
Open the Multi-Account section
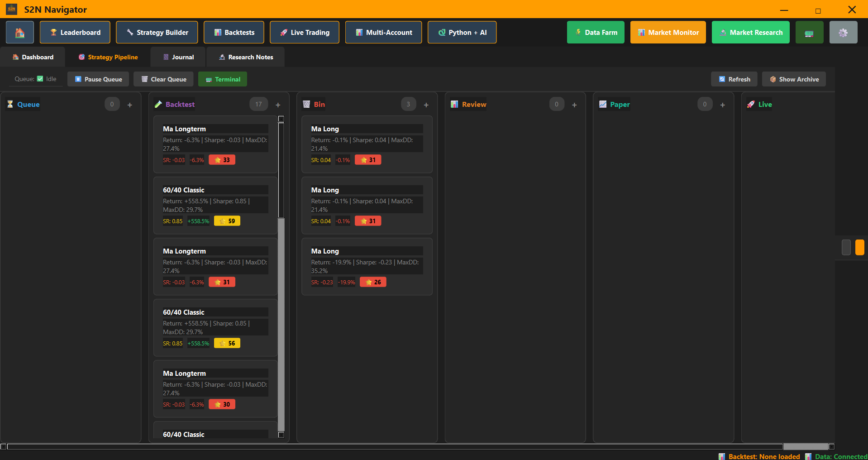pos(384,33)
